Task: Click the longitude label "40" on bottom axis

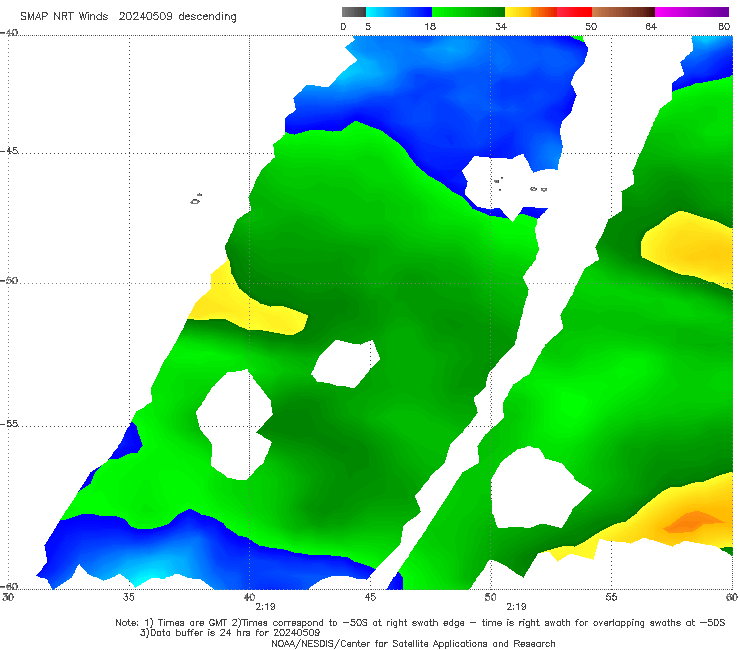Action: [x=249, y=597]
